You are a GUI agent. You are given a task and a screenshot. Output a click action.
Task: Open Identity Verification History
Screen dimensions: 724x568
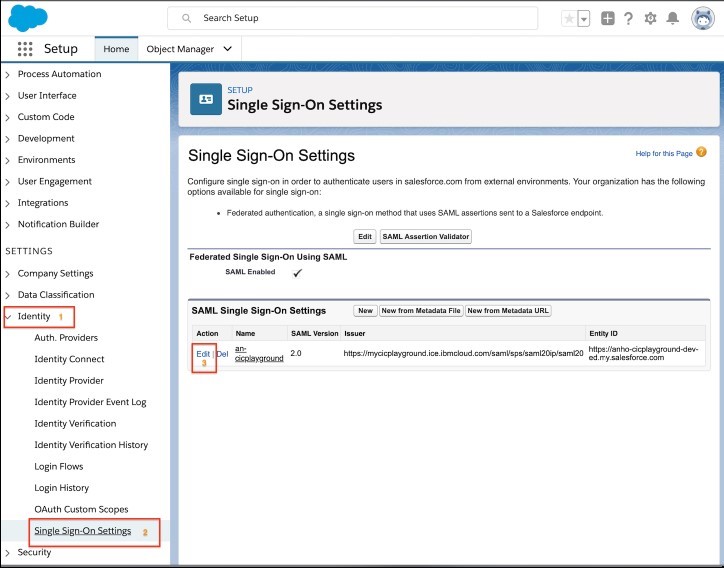point(91,445)
